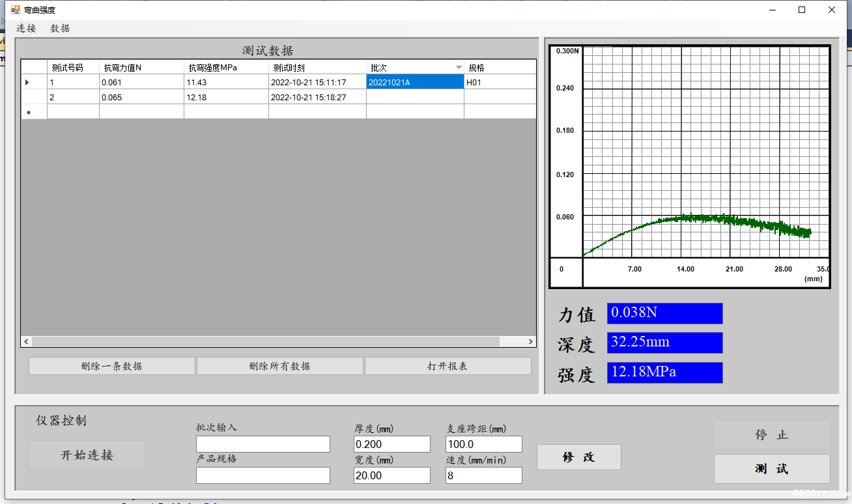The width and height of the screenshot is (852, 504).
Task: Select the 支座跨距 field showing 100.0
Action: (x=483, y=444)
